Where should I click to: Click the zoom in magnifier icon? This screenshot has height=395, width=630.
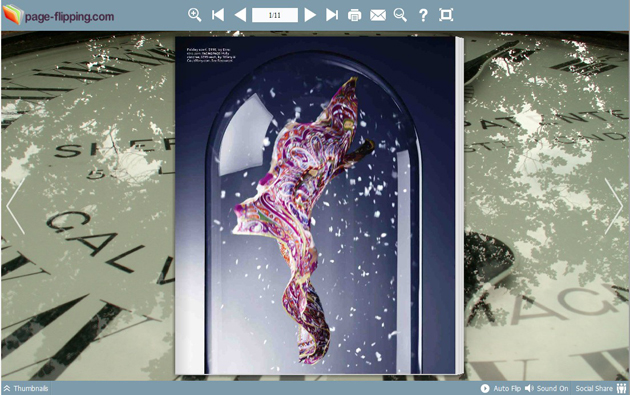pos(194,15)
